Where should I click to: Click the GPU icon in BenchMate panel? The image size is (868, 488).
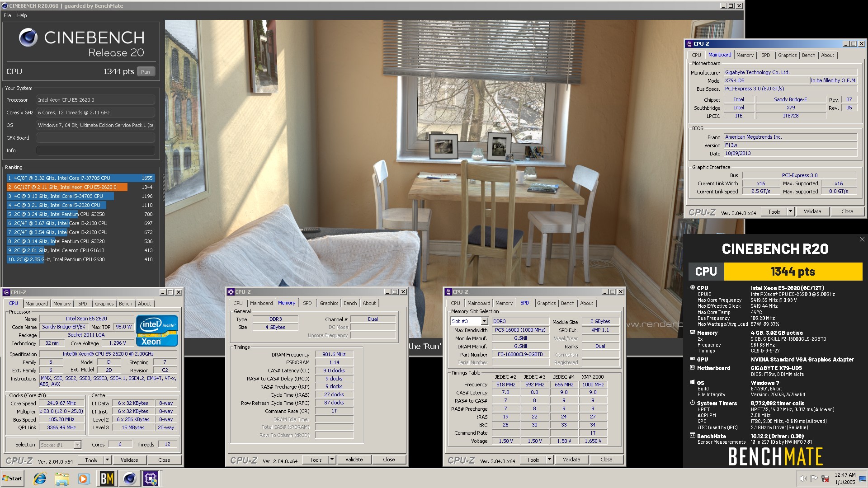pyautogui.click(x=692, y=359)
